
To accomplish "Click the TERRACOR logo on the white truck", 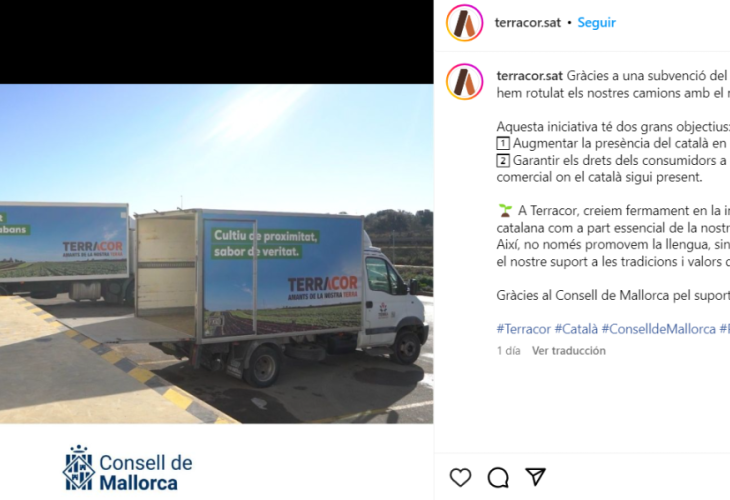I will click(x=323, y=287).
